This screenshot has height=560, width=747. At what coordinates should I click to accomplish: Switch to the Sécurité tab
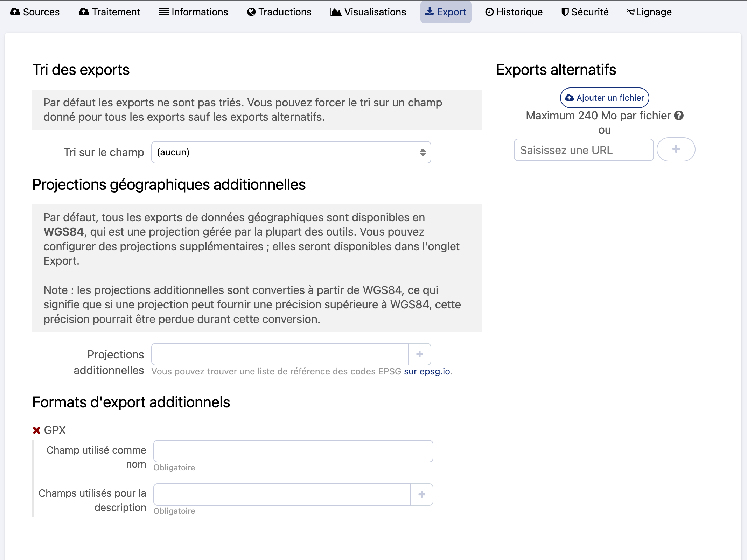coord(585,12)
